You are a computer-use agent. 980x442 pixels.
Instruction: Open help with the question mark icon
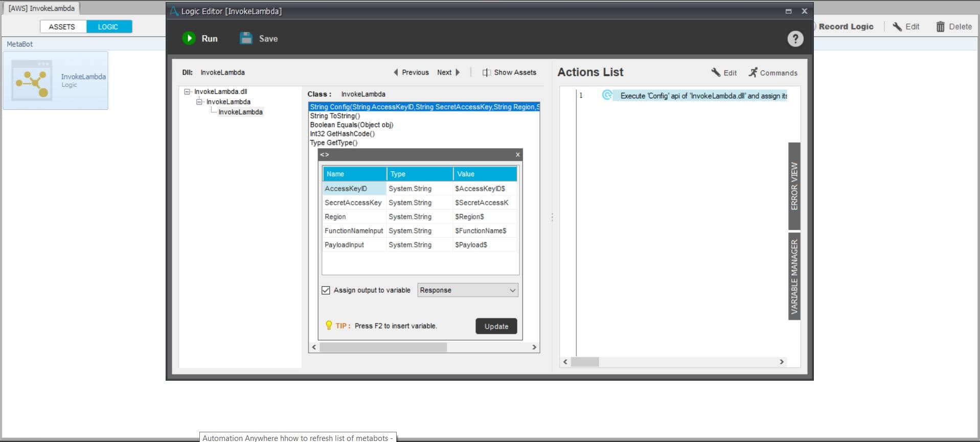[x=795, y=39]
